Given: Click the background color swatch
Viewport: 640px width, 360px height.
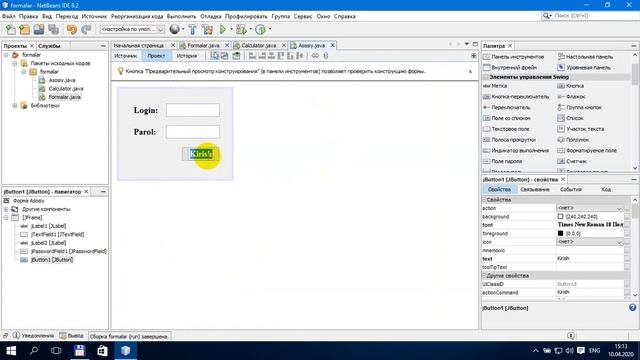Looking at the screenshot, I should coord(560,216).
